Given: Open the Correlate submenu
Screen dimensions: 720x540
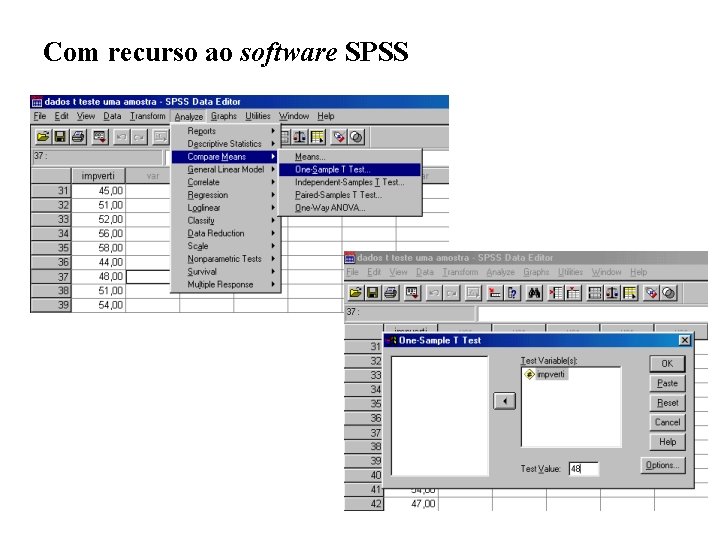Looking at the screenshot, I should tap(225, 182).
